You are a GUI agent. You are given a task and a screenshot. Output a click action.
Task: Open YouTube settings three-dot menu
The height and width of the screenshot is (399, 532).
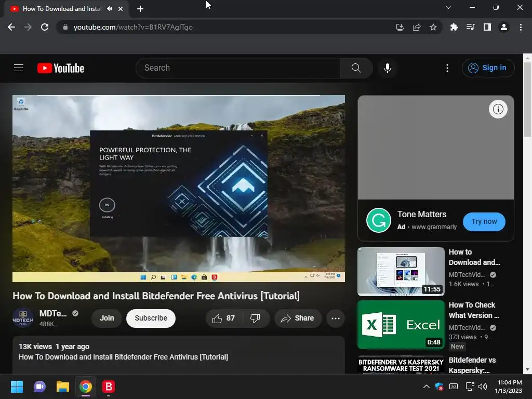(x=447, y=68)
